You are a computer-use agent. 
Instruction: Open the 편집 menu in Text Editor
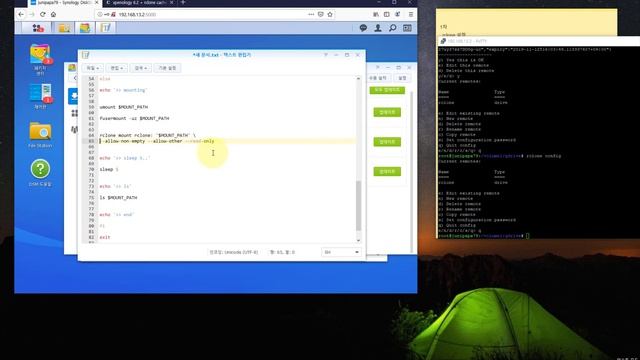click(117, 68)
